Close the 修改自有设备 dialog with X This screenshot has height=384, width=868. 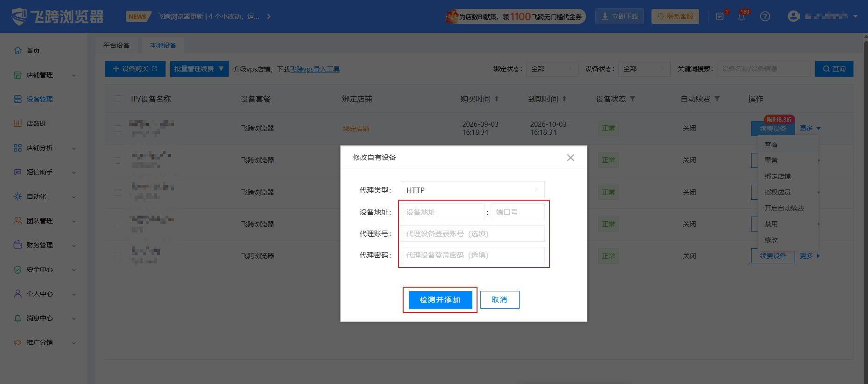coord(571,158)
